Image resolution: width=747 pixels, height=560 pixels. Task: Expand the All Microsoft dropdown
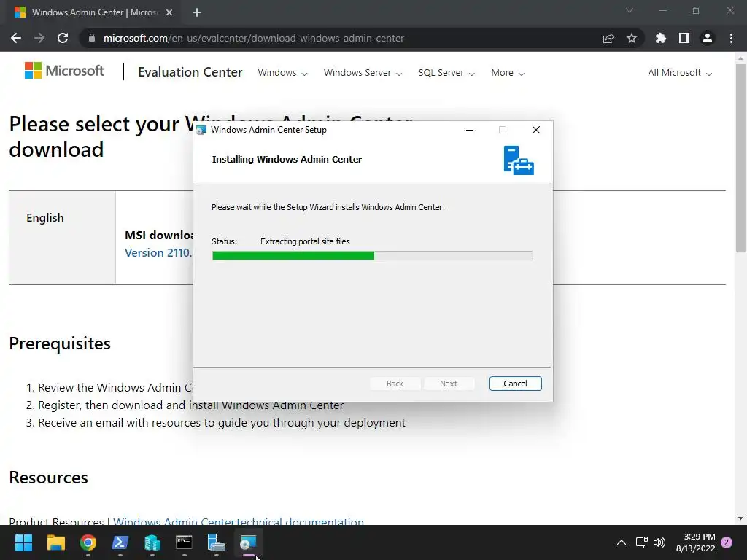click(680, 73)
